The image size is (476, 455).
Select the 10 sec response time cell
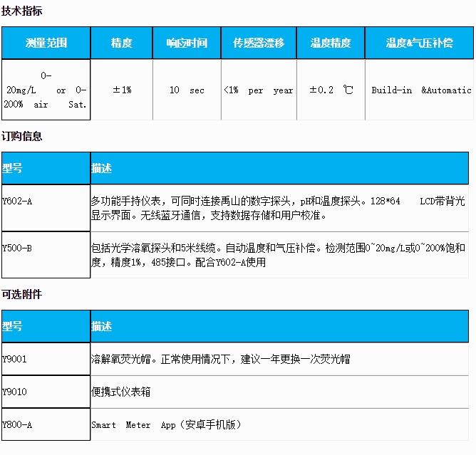pyautogui.click(x=187, y=90)
